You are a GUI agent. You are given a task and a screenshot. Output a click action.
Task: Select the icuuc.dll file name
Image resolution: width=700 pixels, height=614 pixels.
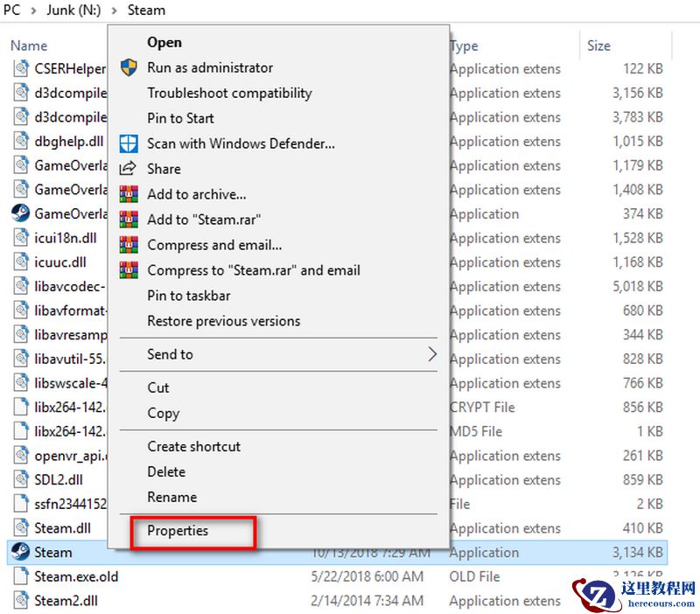click(60, 262)
